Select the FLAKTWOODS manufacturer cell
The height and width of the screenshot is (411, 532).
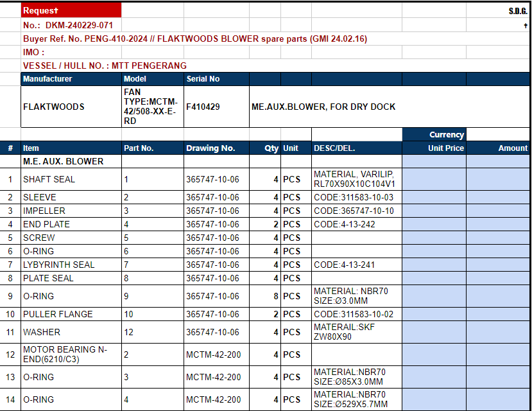click(x=71, y=107)
